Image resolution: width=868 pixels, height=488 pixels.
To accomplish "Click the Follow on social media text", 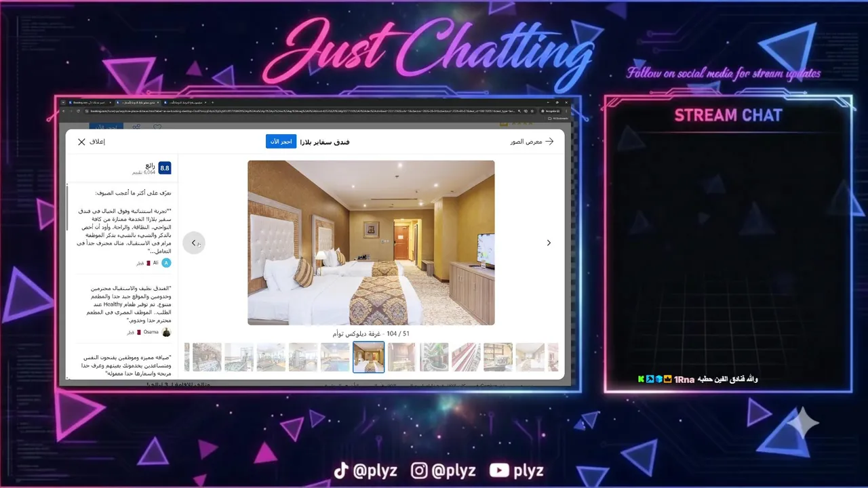I will 724,74.
